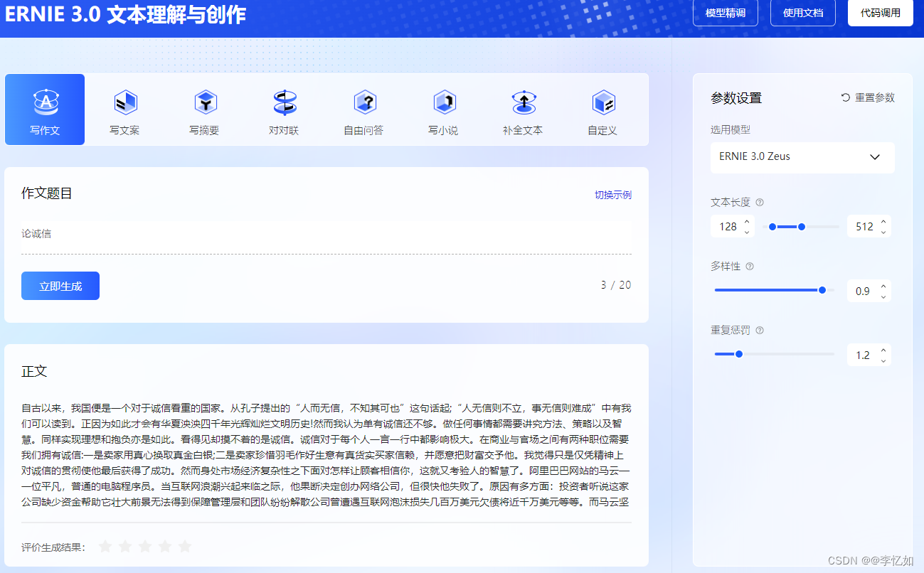Click the 立即生成 generate button
924x573 pixels.
(60, 286)
